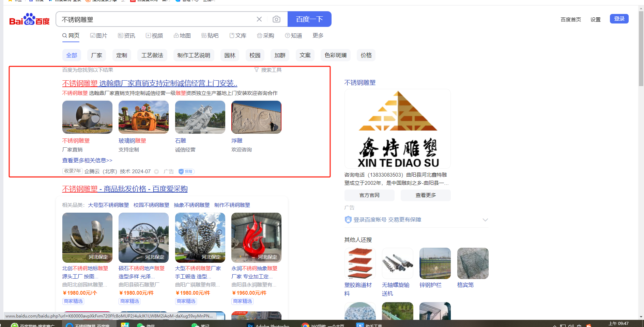
Task: Open the 格宾笼 suggestion link
Action: [x=465, y=285]
